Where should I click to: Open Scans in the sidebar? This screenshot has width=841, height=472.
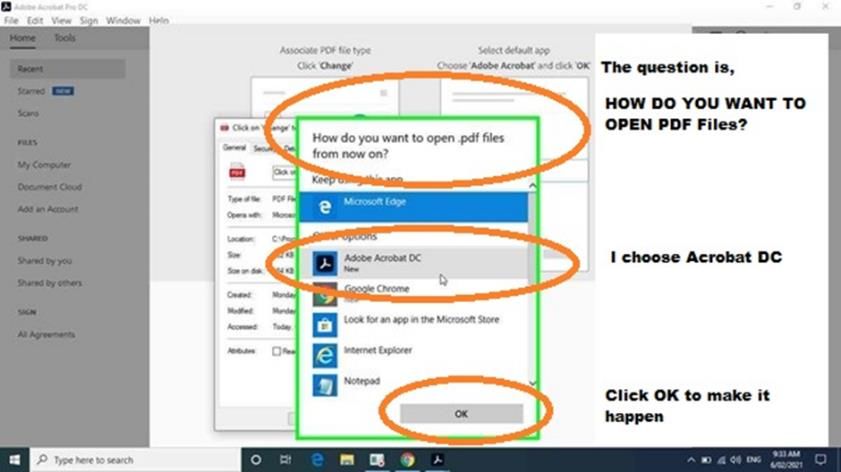28,113
